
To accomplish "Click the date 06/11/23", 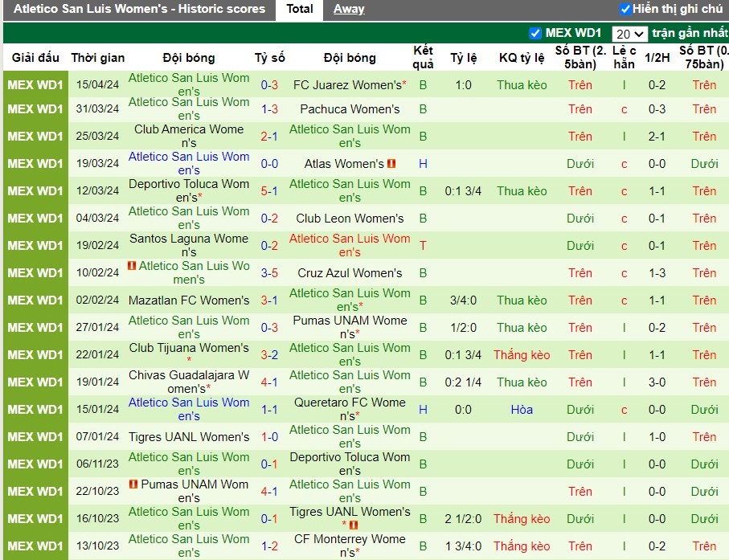I will (97, 464).
